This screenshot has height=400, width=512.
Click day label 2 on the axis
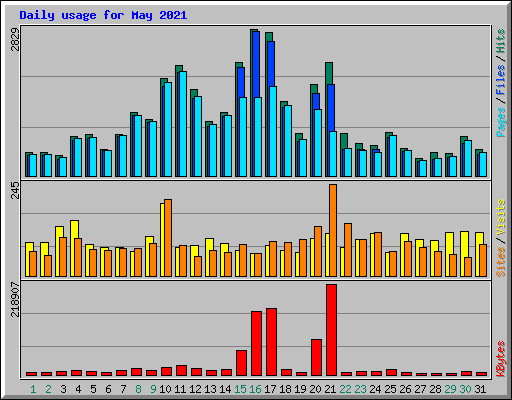[x=48, y=389]
